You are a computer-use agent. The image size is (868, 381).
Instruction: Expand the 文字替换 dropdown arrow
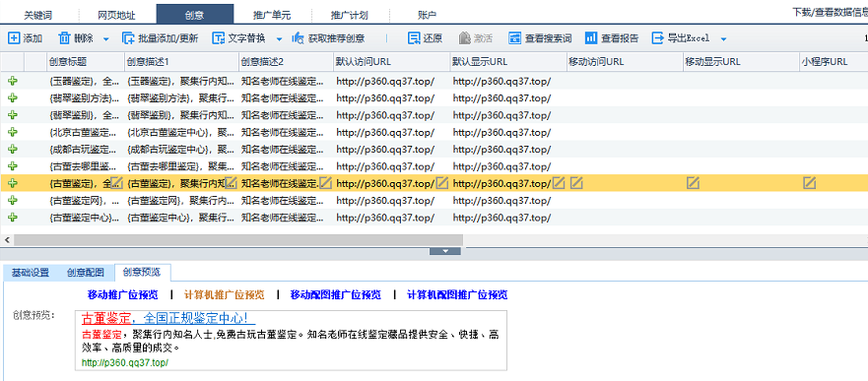(x=279, y=38)
